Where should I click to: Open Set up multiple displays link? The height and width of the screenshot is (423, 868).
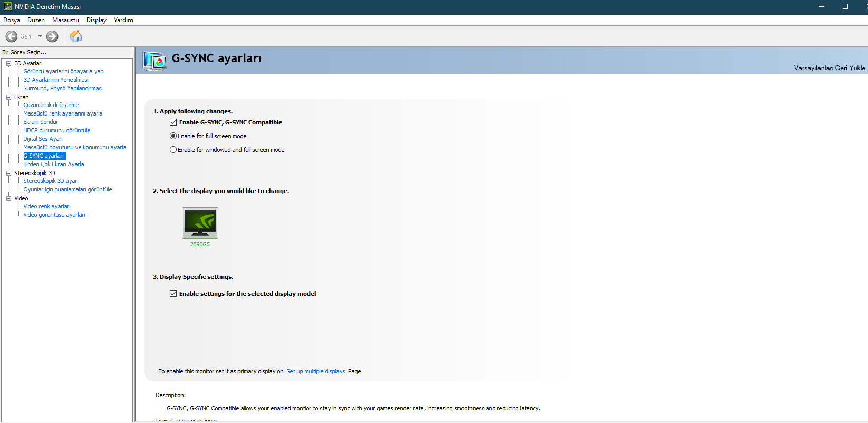tap(316, 371)
